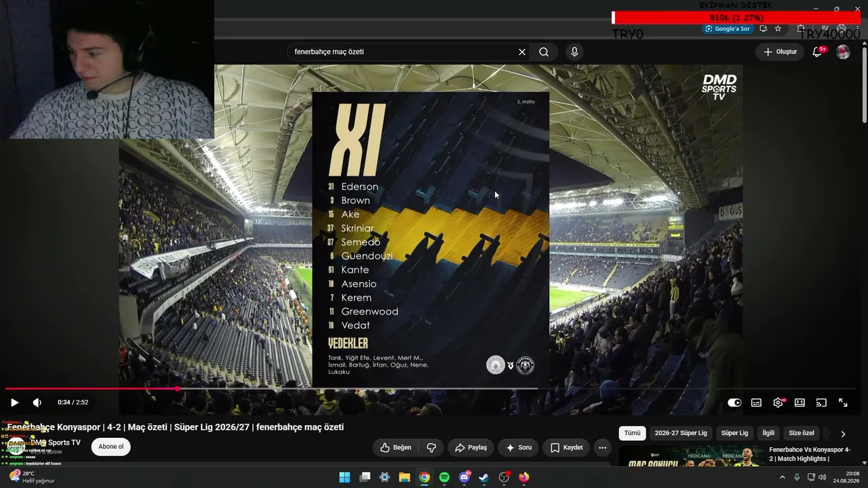
Task: Open Steam from the taskbar
Action: (x=484, y=477)
